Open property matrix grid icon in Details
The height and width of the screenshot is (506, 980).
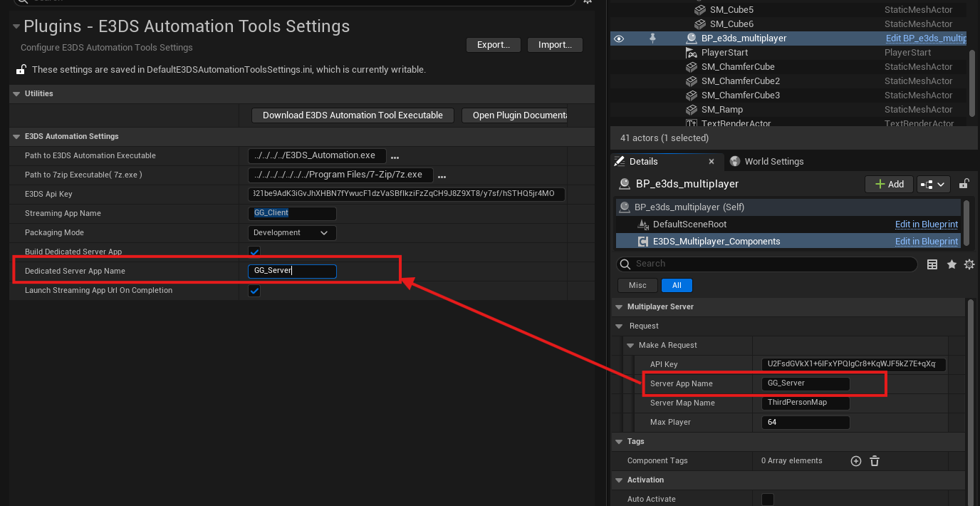click(x=932, y=264)
